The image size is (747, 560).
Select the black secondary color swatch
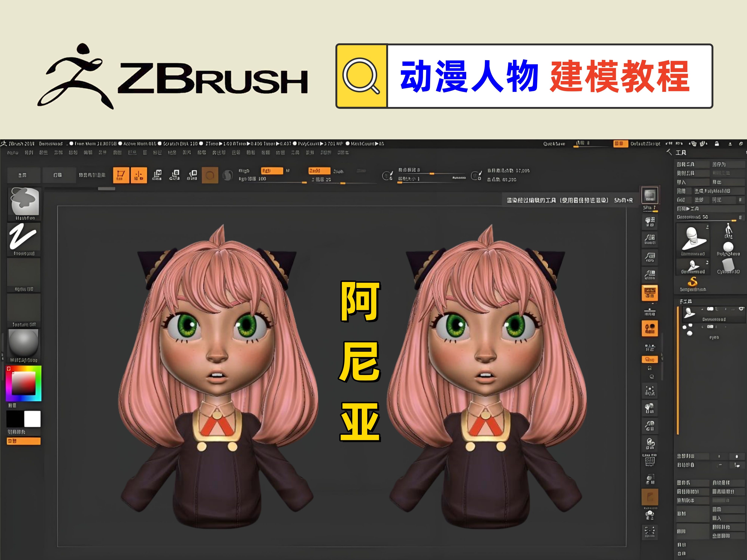click(15, 419)
